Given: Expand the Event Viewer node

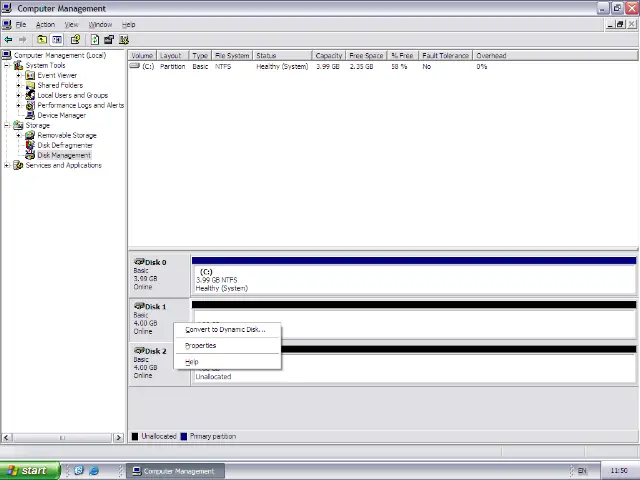Looking at the screenshot, I should [x=18, y=75].
